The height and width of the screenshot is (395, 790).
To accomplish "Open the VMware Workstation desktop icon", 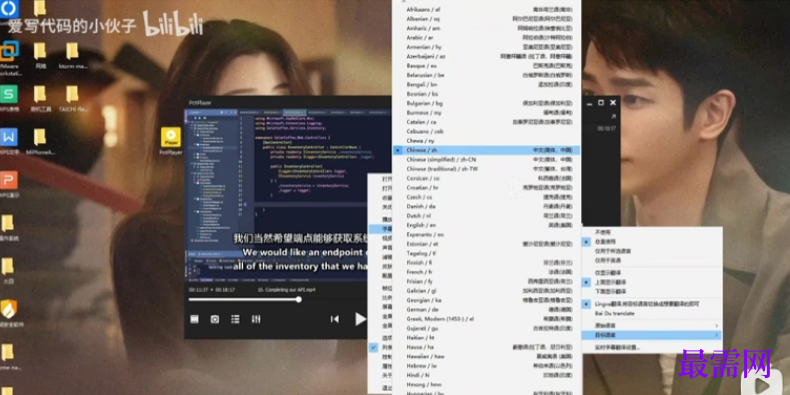I will pos(9,58).
